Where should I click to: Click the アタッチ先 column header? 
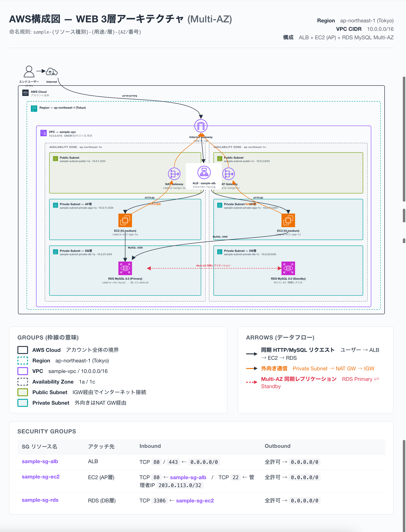pos(101,446)
